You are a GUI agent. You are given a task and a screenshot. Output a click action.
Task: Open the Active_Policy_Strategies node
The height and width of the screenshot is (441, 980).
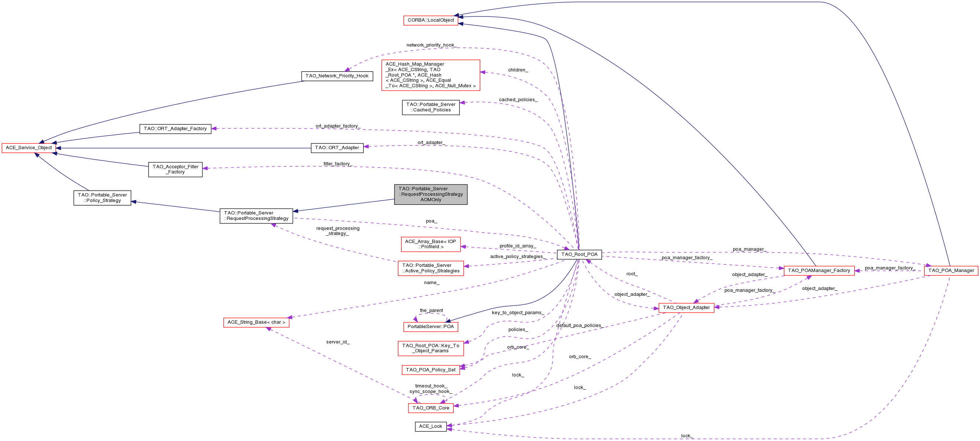pyautogui.click(x=430, y=268)
